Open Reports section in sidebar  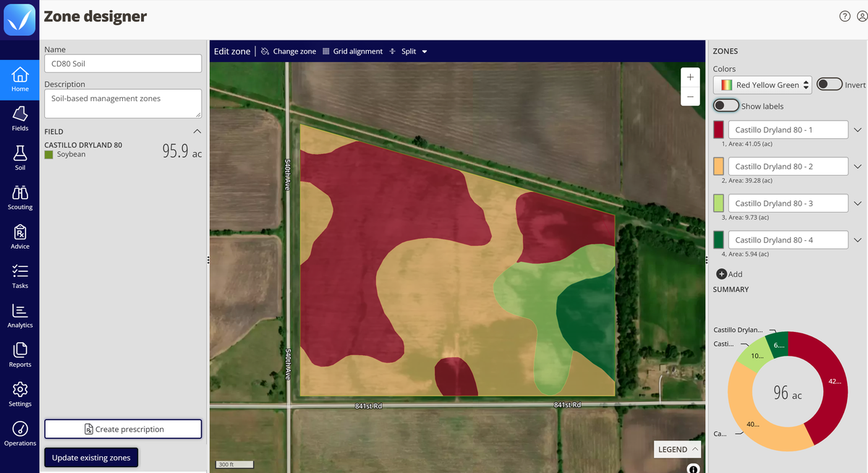point(20,354)
